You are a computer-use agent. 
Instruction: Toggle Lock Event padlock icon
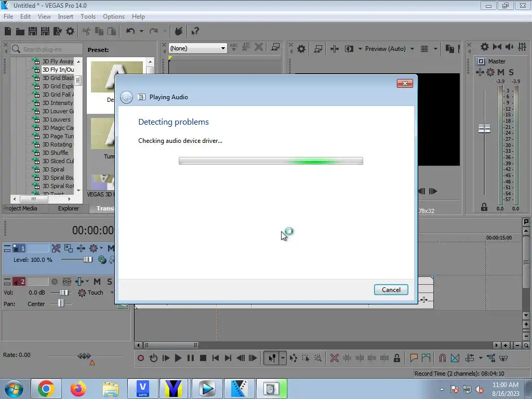pos(396,358)
